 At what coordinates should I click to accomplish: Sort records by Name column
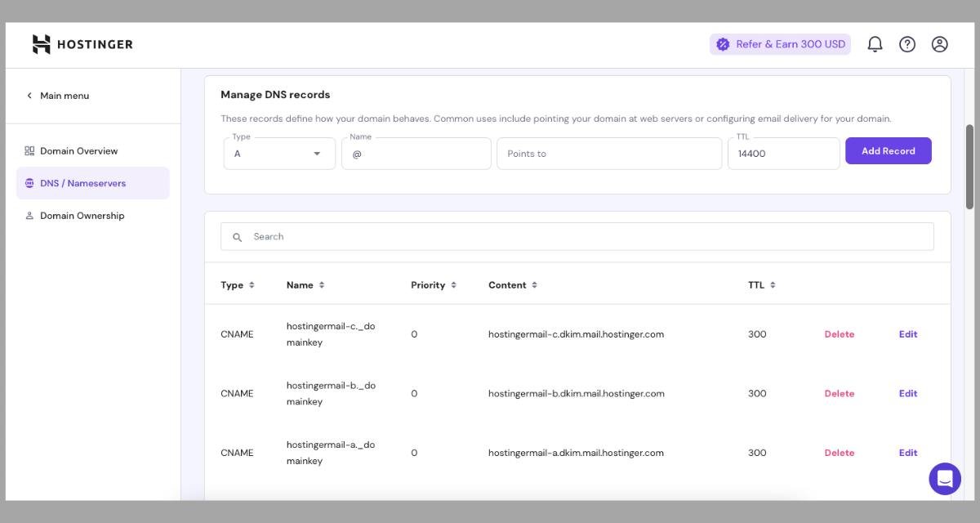click(322, 285)
